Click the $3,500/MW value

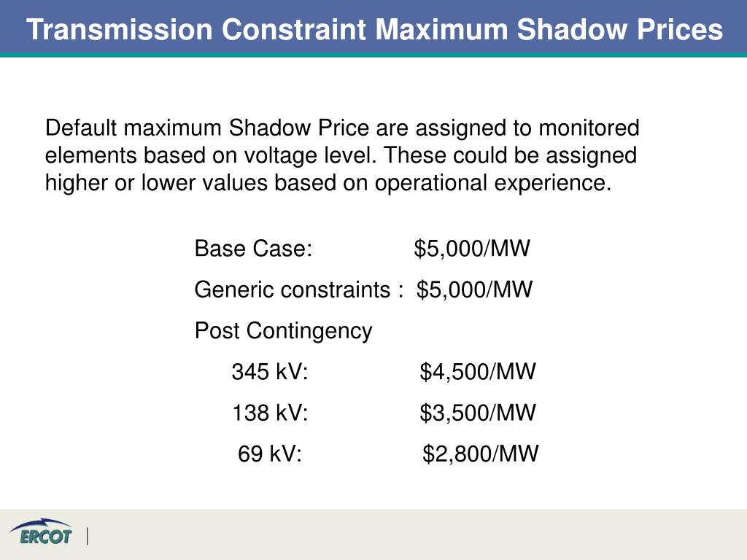pyautogui.click(x=478, y=413)
